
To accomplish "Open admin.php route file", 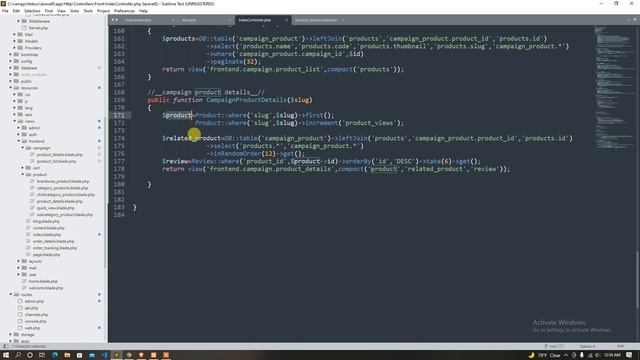I will [x=34, y=301].
